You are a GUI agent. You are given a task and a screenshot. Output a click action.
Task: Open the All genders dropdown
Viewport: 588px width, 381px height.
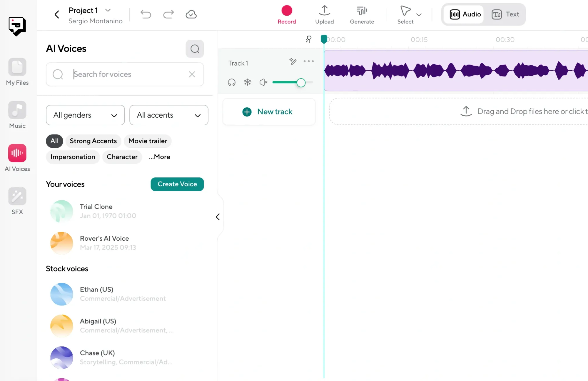85,115
